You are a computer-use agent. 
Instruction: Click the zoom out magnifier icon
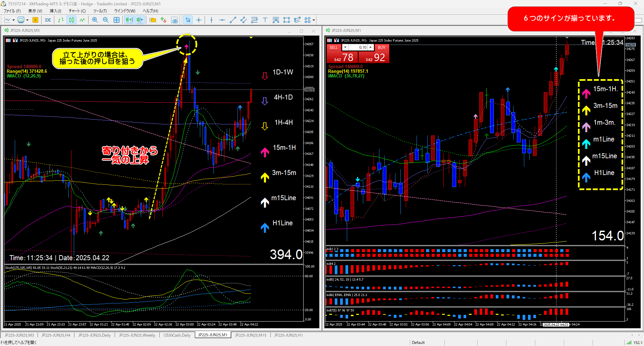pos(106,20)
